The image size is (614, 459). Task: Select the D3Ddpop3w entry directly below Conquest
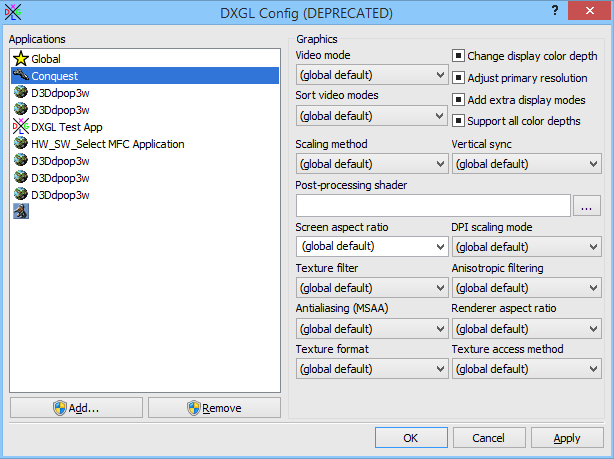[145, 93]
